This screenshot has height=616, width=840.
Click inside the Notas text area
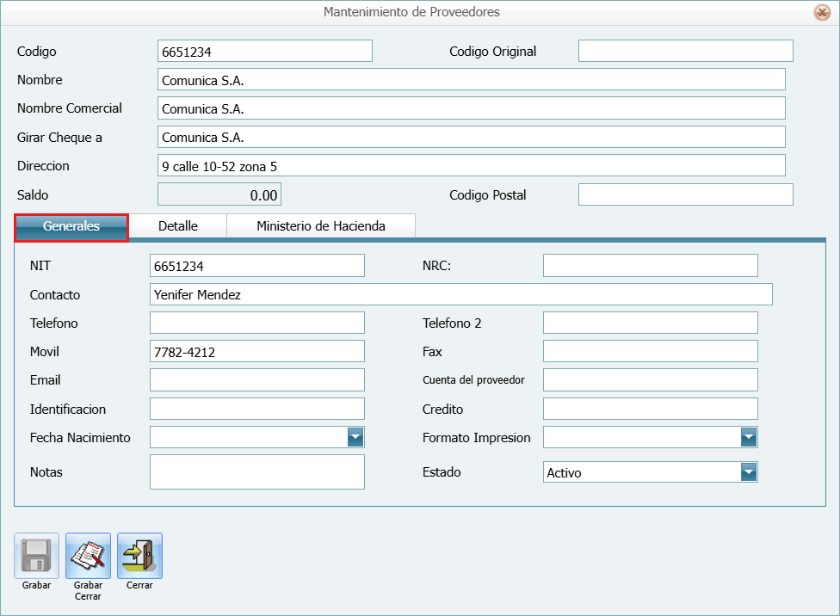pos(256,472)
